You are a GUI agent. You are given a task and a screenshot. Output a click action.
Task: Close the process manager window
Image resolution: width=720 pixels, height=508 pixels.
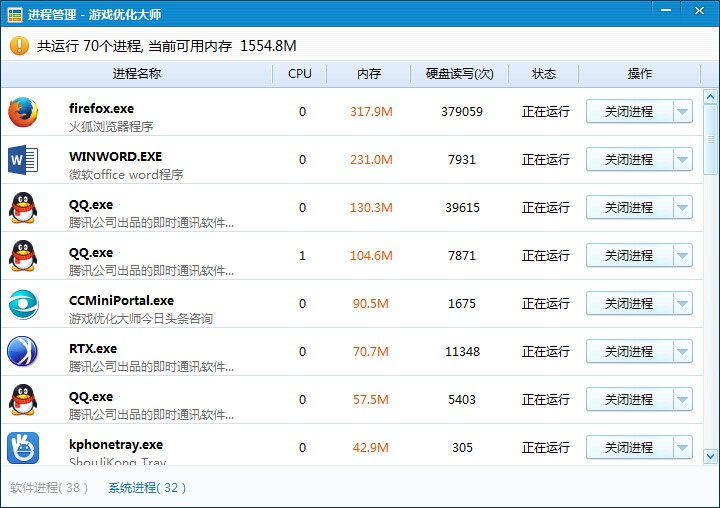699,11
